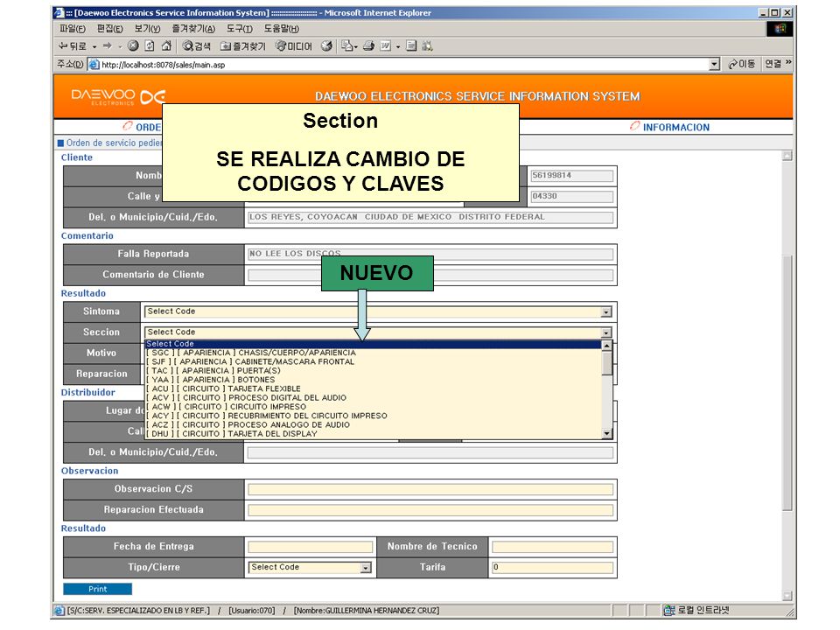Click the Seccion list scroll up arrow
Viewport: 840px width, 630px height.
(x=607, y=346)
